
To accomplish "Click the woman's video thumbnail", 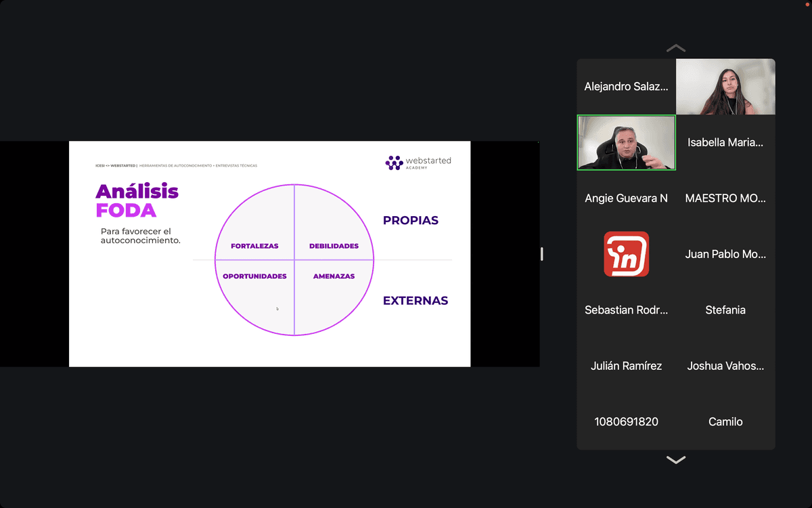I will 725,87.
